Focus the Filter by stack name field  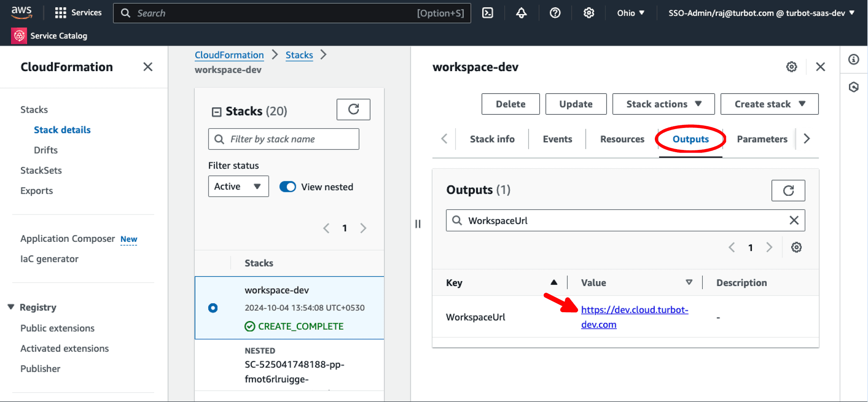pyautogui.click(x=288, y=139)
